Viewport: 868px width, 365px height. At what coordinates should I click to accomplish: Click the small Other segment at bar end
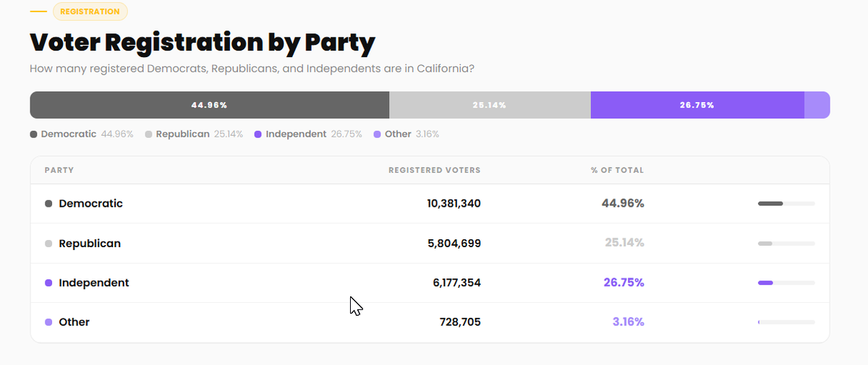pos(817,105)
